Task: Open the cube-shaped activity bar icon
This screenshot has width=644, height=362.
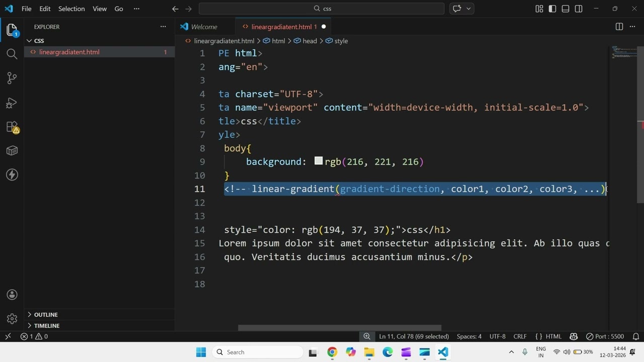Action: 12,151
